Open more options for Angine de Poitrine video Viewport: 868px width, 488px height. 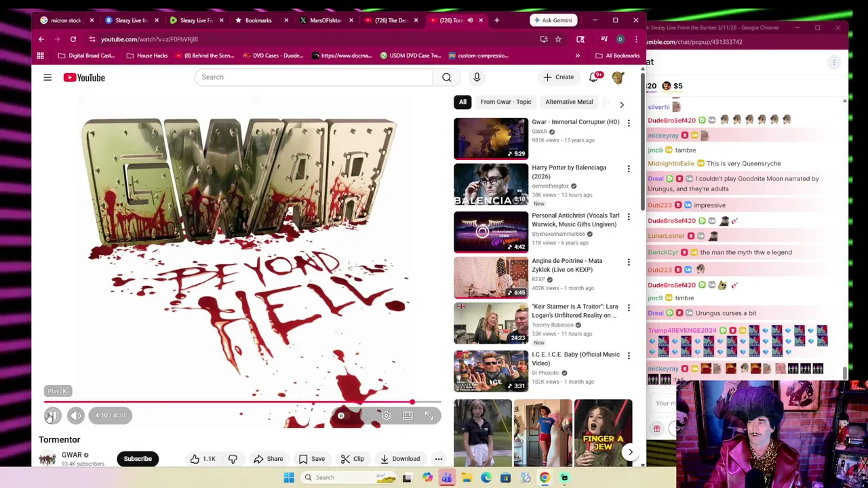click(629, 262)
